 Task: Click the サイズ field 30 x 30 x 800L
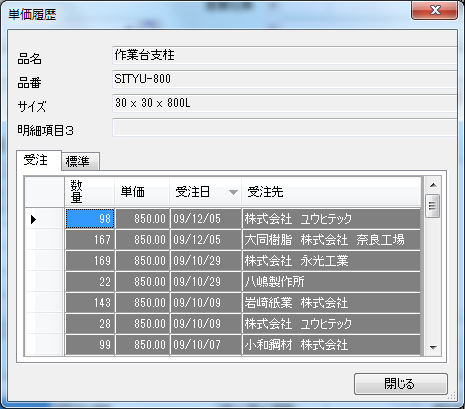point(285,103)
